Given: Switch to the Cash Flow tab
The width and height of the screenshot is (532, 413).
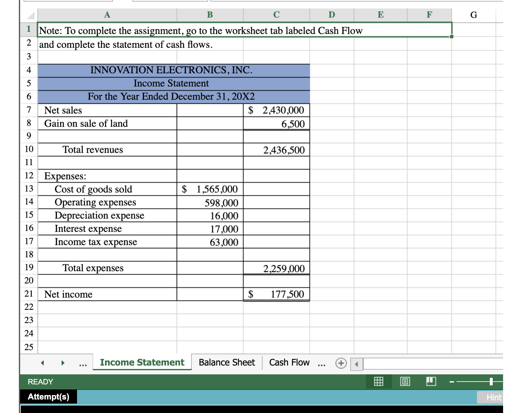Looking at the screenshot, I should click(x=289, y=362).
